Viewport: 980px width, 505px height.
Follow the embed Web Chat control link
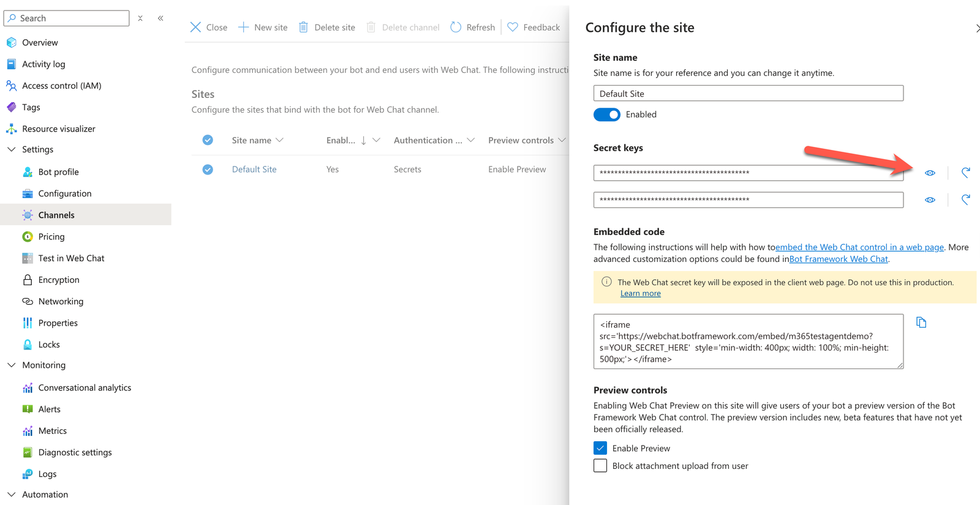[859, 247]
